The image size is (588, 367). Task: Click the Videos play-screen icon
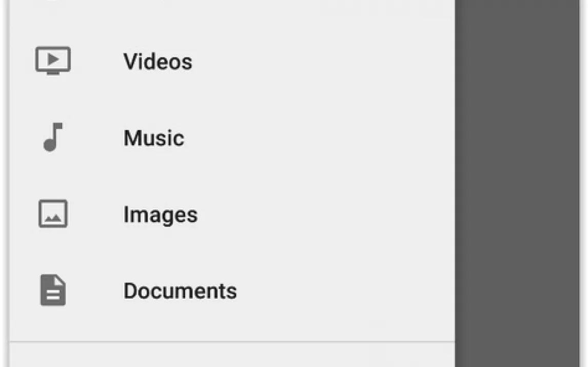click(53, 60)
